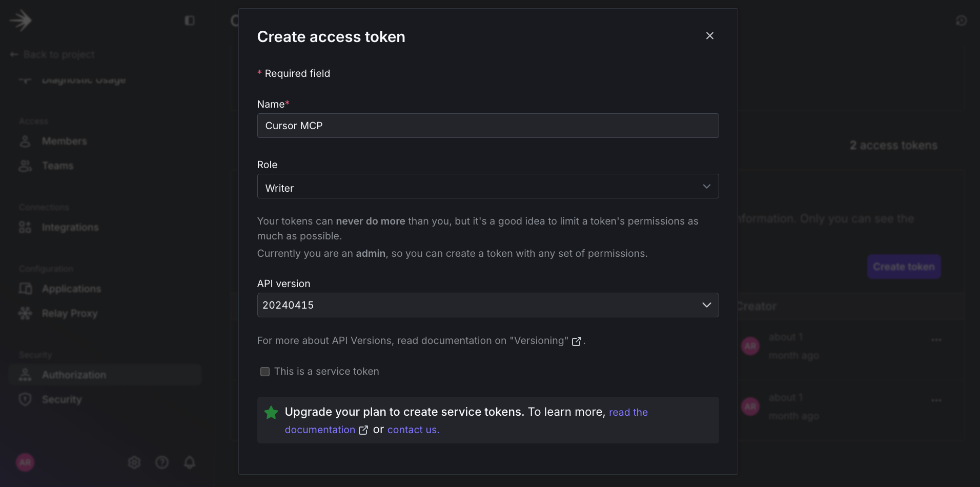Select the Integrations icon under Connections

tap(25, 227)
